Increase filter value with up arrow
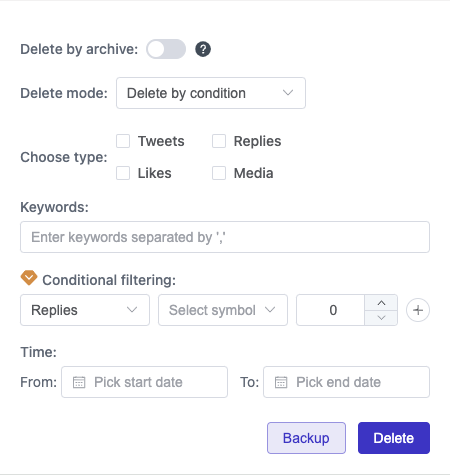This screenshot has height=475, width=450. pos(381,303)
